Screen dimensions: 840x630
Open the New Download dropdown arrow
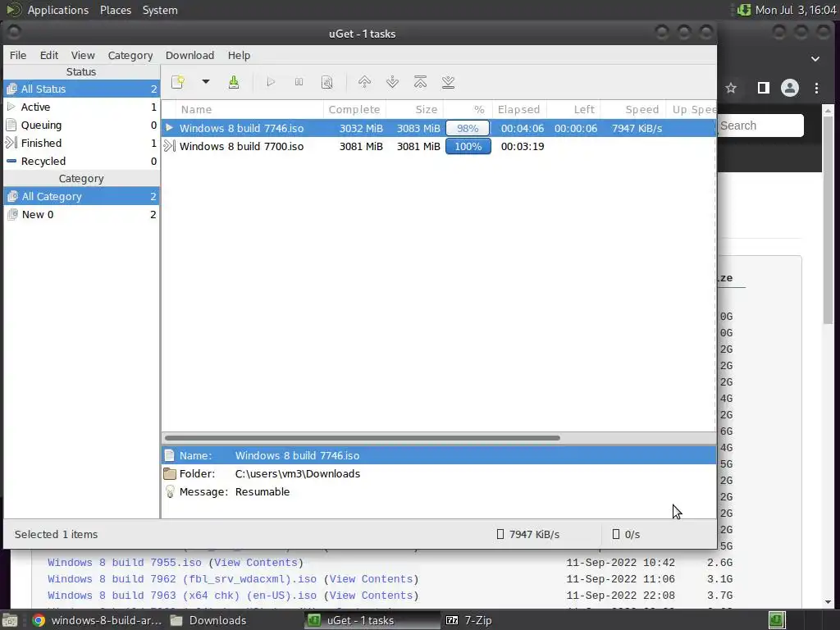pos(205,82)
